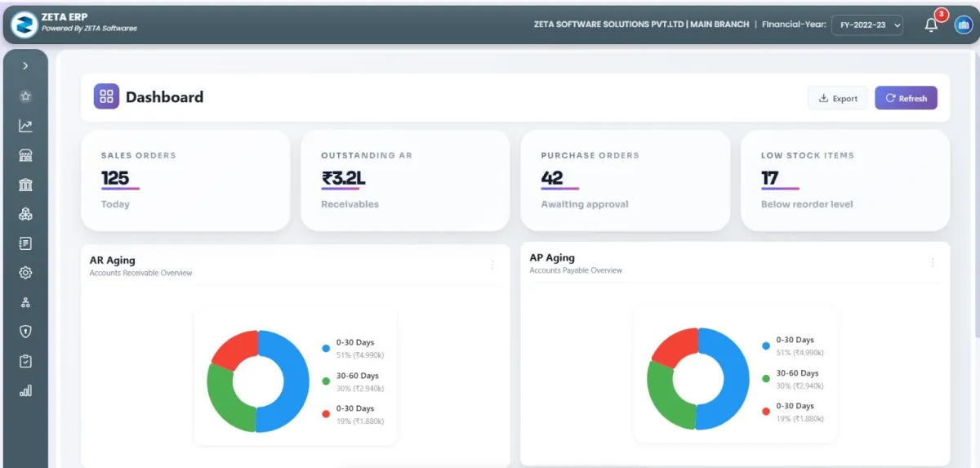Viewport: 980px width, 468px height.
Task: Click red legend dot in AP Aging
Action: [x=765, y=412]
